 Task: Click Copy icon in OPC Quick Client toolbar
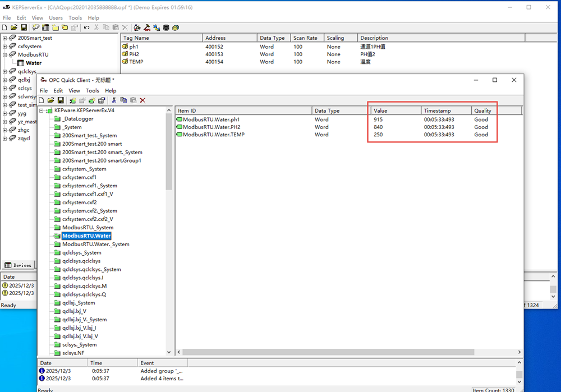[123, 100]
